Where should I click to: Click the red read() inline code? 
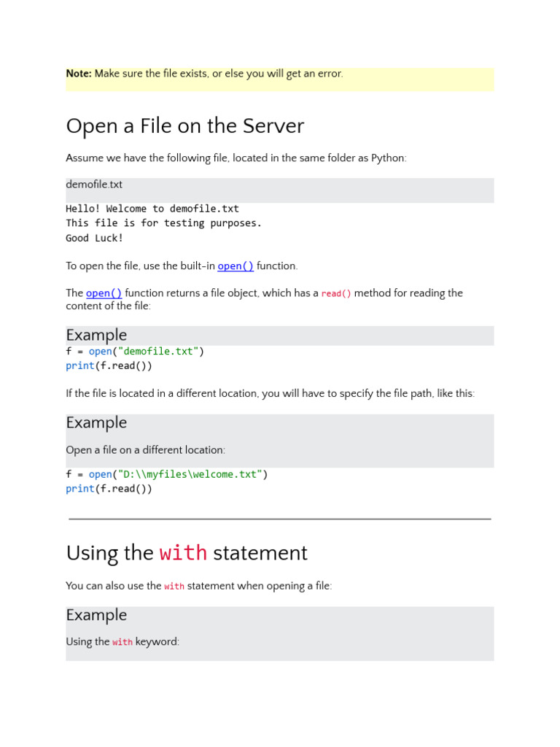(336, 293)
